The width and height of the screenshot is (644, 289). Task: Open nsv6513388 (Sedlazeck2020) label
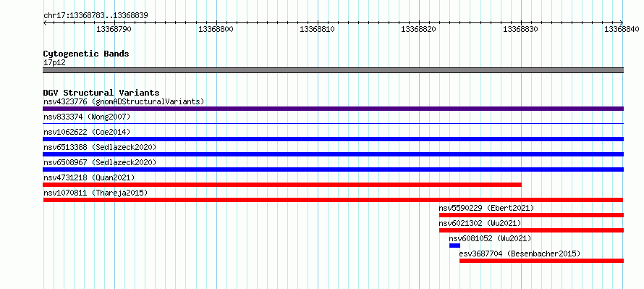point(100,147)
